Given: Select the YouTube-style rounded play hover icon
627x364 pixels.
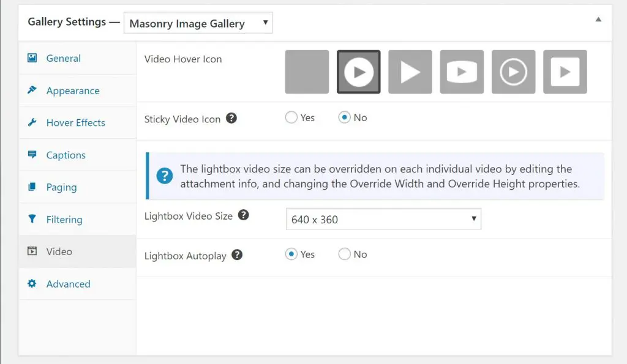Looking at the screenshot, I should (461, 72).
